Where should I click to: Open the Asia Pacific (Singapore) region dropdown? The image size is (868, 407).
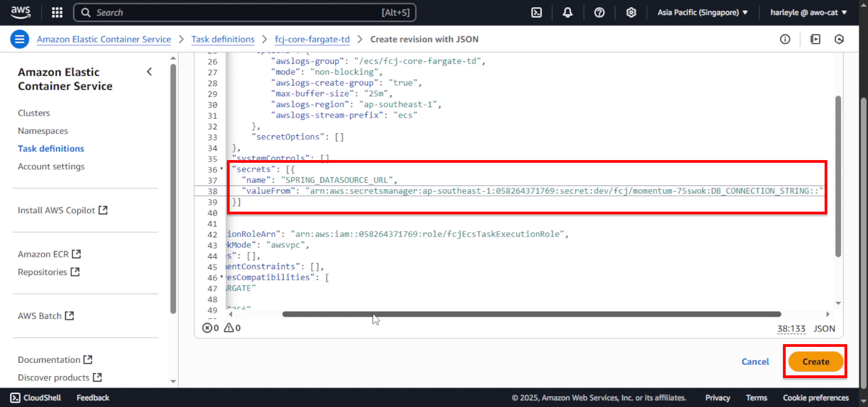702,13
